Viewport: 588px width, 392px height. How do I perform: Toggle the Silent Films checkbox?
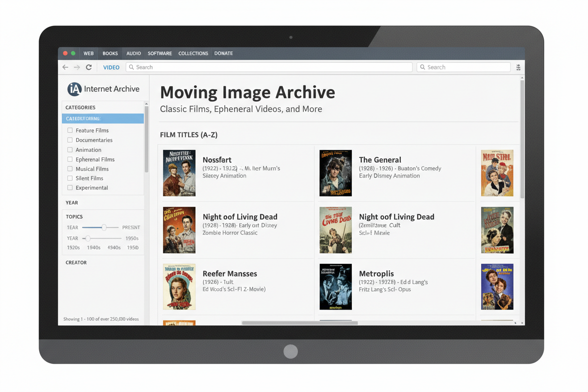coord(70,178)
